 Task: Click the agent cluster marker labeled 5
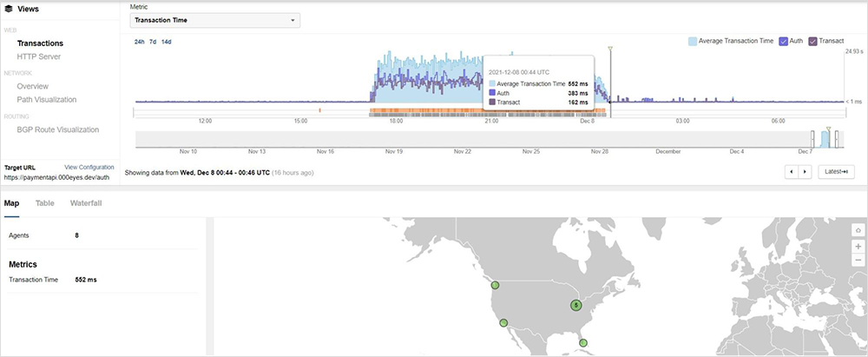[575, 305]
